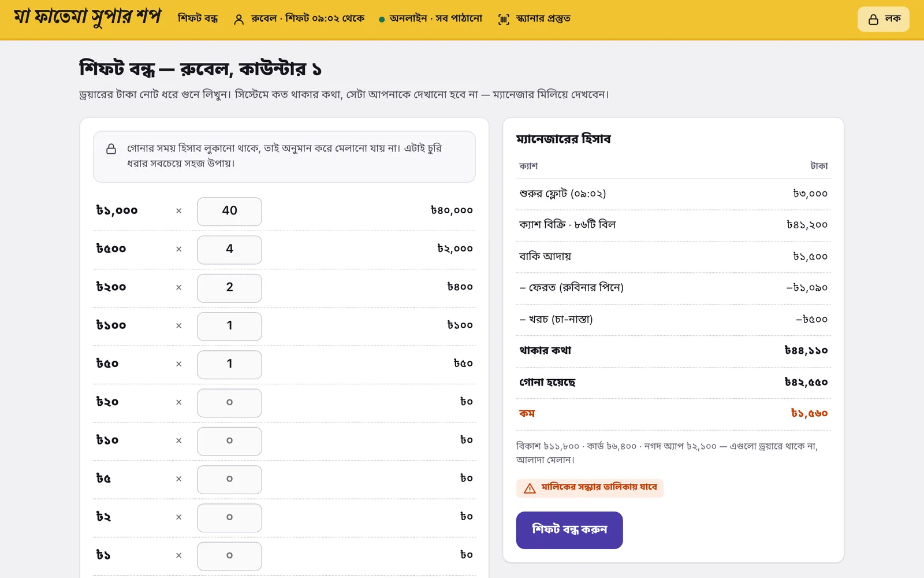Click the শিফট বন্ধ করুন button
Viewport: 924px width, 578px height.
coord(569,530)
